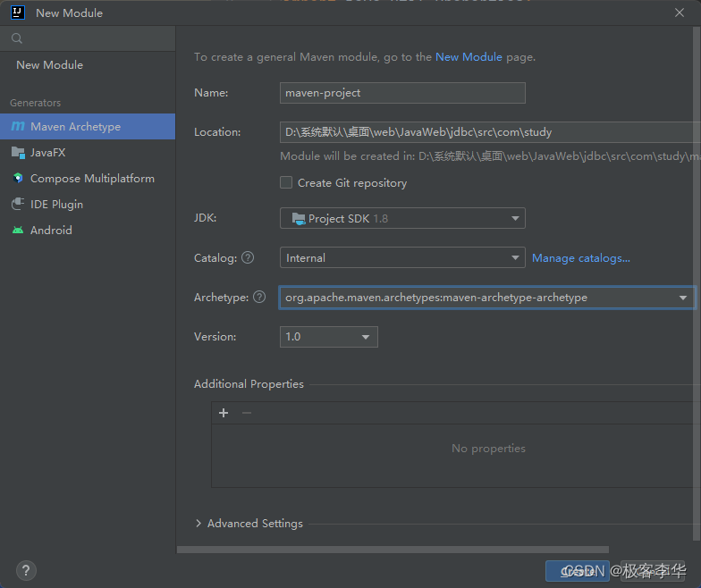Click the Android robot icon

(18, 231)
